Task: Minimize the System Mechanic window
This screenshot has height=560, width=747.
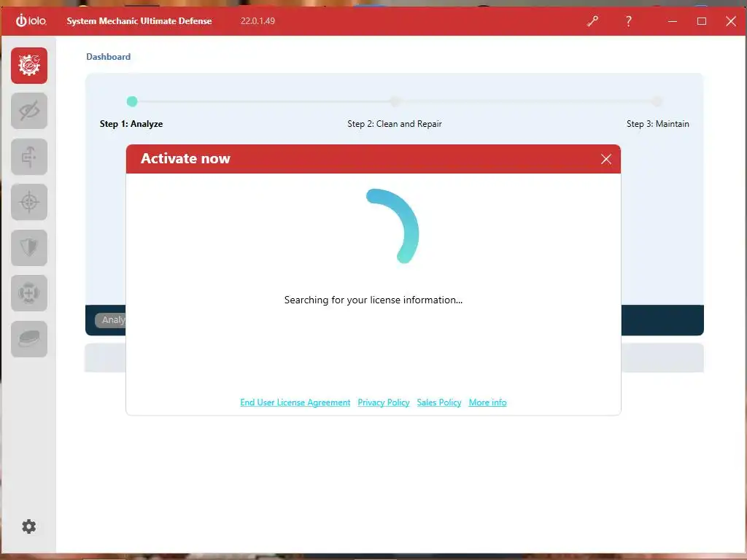Action: pyautogui.click(x=672, y=21)
